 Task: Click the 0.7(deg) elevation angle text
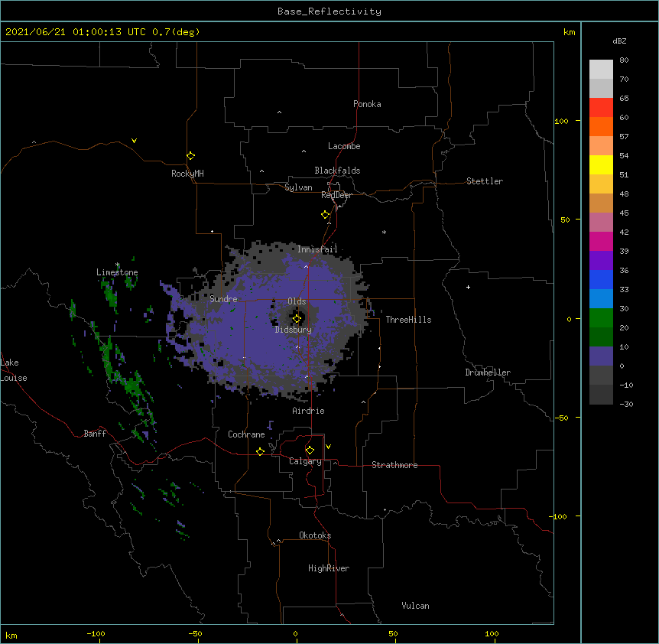point(176,32)
